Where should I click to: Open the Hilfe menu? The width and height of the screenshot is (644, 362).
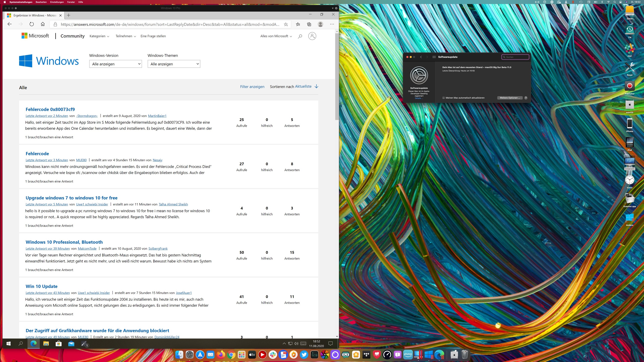[x=80, y=2]
